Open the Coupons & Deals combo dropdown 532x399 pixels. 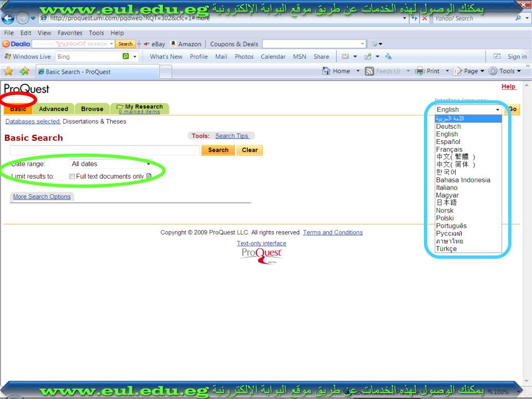pyautogui.click(x=362, y=44)
